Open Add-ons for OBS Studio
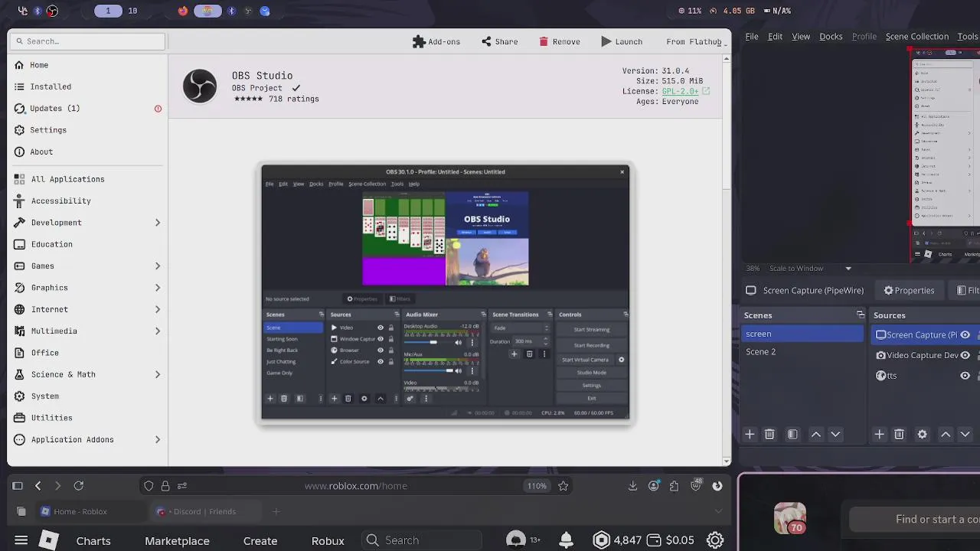The image size is (980, 551). (436, 41)
